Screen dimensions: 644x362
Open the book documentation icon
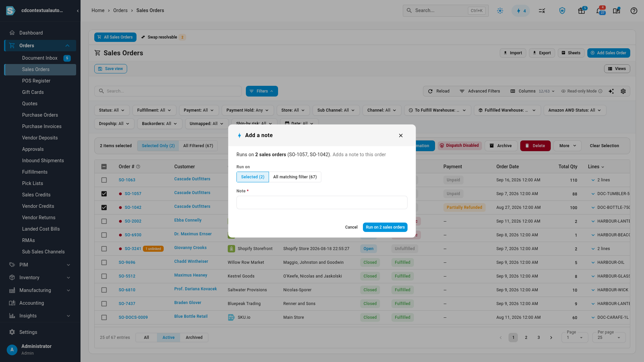[616, 11]
